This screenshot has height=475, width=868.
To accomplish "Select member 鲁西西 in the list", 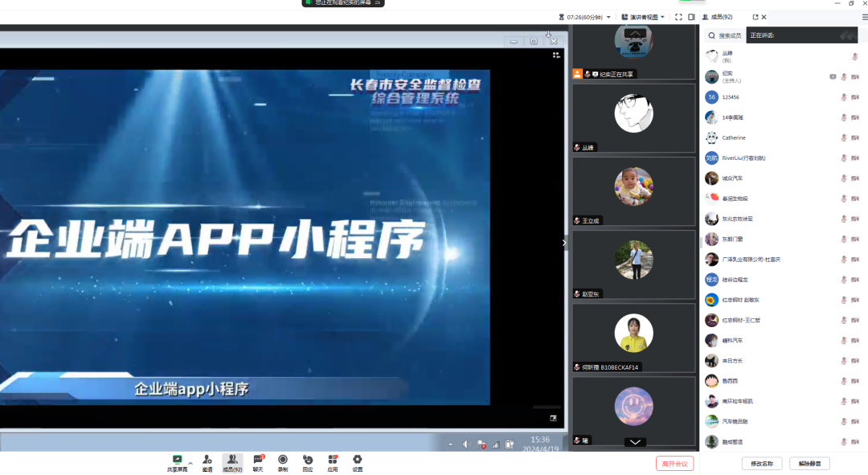I will pyautogui.click(x=782, y=381).
